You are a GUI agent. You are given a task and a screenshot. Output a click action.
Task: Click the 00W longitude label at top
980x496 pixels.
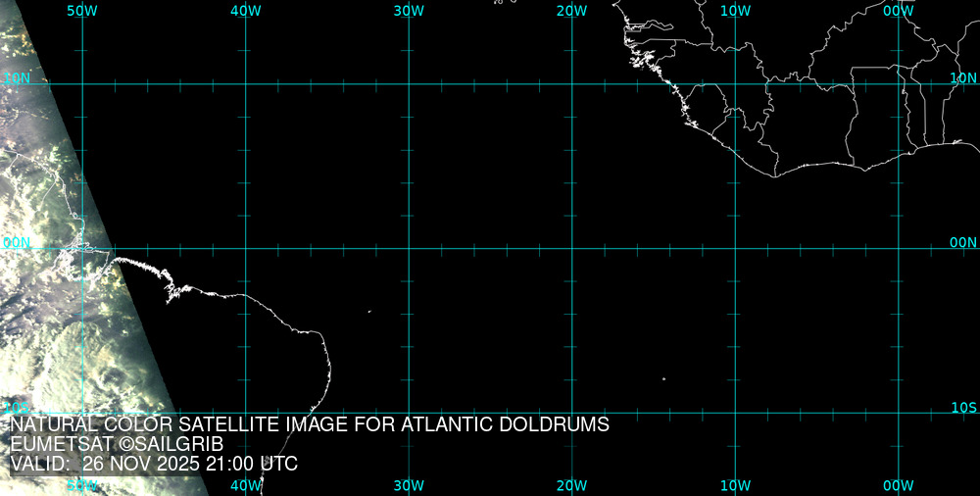pyautogui.click(x=898, y=10)
